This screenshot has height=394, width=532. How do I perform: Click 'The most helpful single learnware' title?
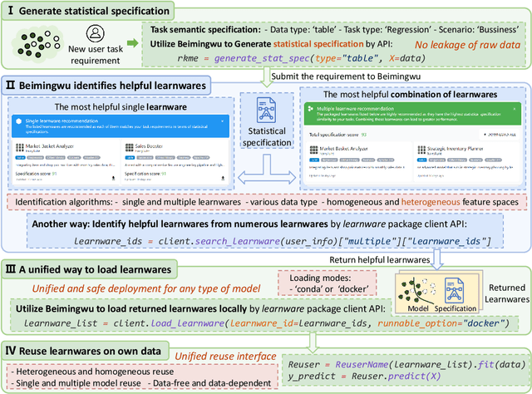tap(121, 107)
